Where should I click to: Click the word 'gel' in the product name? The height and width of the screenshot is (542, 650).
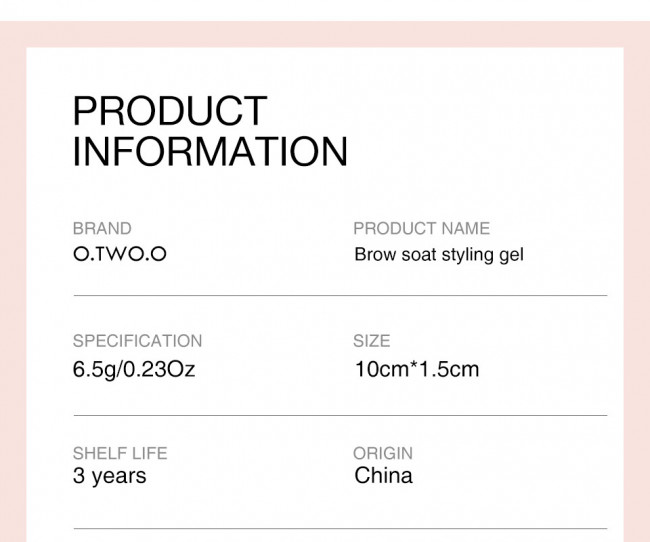click(510, 255)
